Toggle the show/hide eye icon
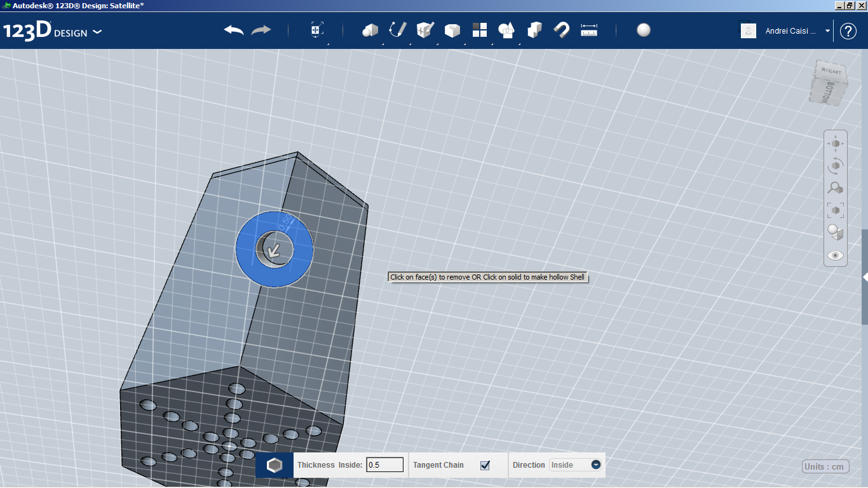This screenshot has height=488, width=868. pyautogui.click(x=836, y=255)
